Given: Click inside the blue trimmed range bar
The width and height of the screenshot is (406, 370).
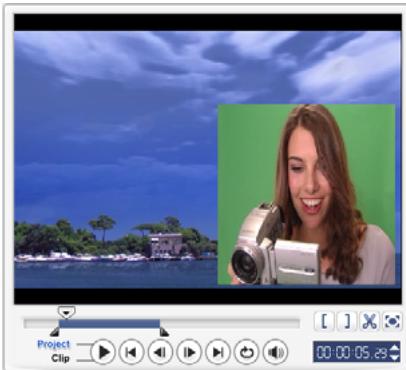Looking at the screenshot, I should click(x=109, y=323).
